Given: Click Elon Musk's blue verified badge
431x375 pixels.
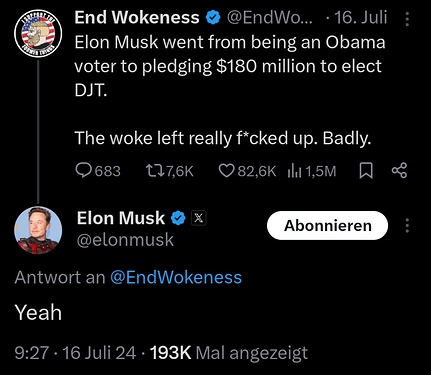Looking at the screenshot, I should click(178, 218).
